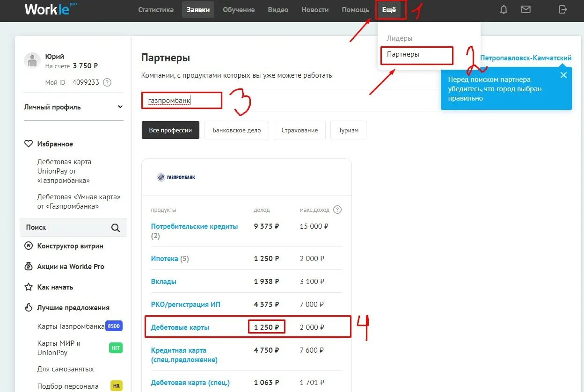
Task: Select the Конструктор витрин W icon
Action: pyautogui.click(x=29, y=246)
